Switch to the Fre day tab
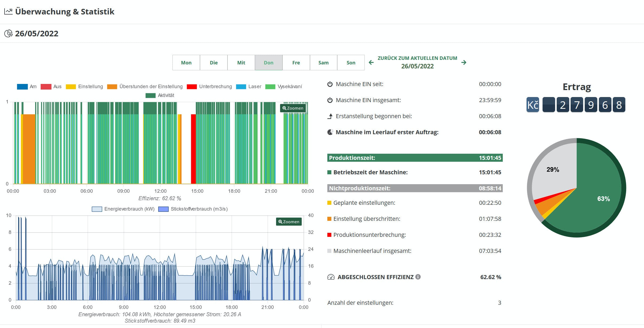The height and width of the screenshot is (328, 644). coord(296,63)
